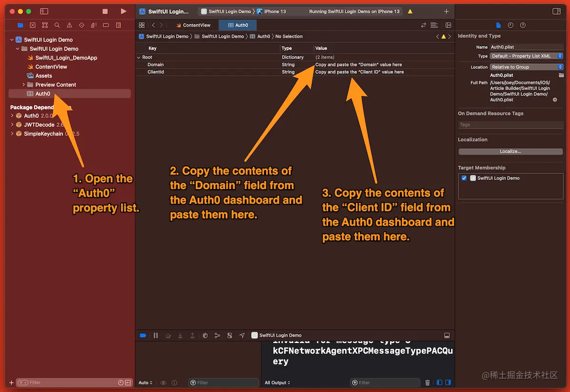
Task: Toggle breakpoints activation in debug bar
Action: tap(143, 335)
